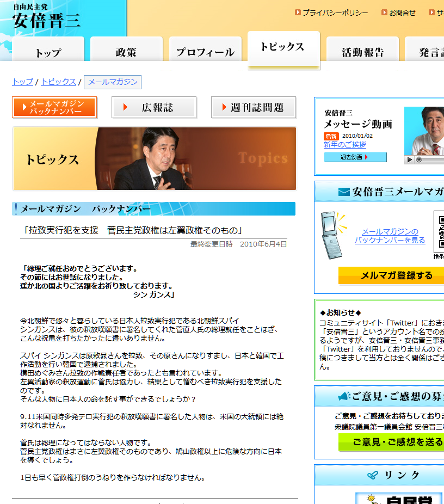Viewport: 444px width, 504px height.
Task: Click the お問合せ link in header
Action: click(x=402, y=13)
